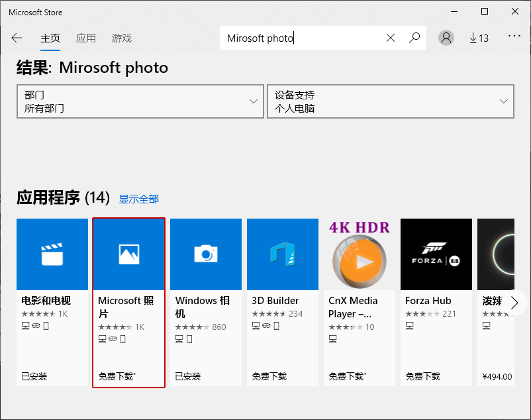
Task: Open the user account profile icon
Action: 446,38
